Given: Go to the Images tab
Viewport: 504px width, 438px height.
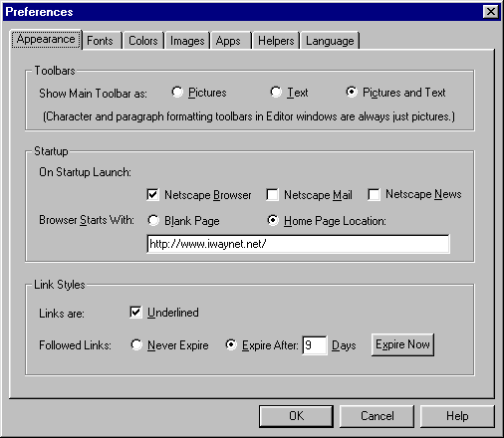Looking at the screenshot, I should pos(187,41).
